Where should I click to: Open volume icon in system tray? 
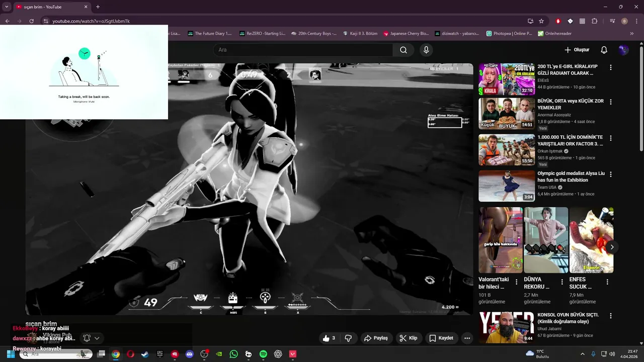click(612, 354)
